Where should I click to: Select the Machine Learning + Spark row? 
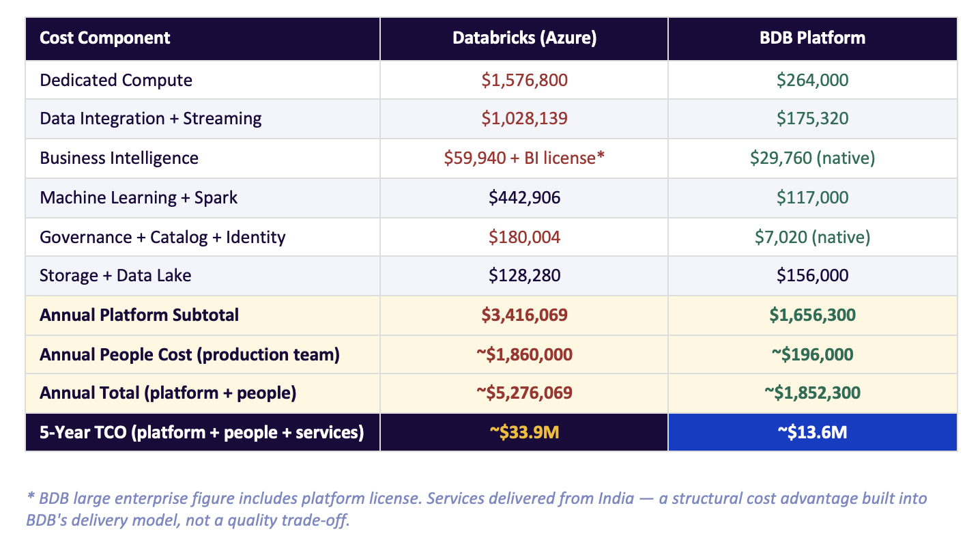click(139, 197)
